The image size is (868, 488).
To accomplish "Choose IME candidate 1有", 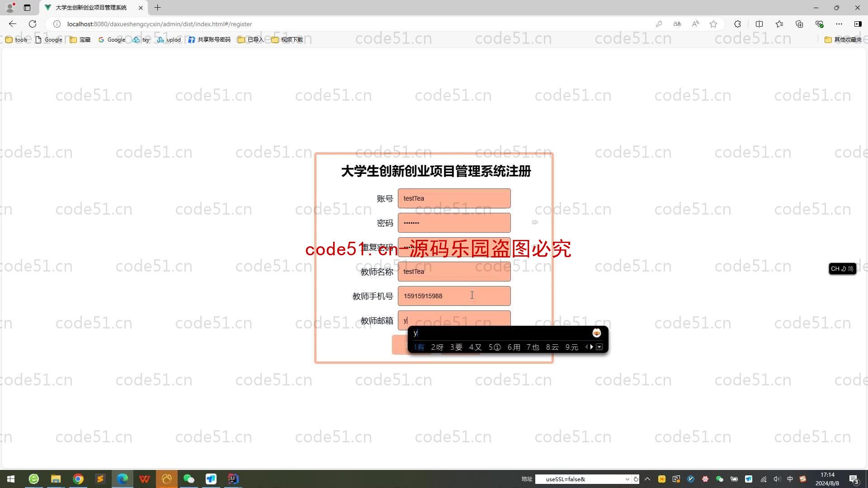I will pyautogui.click(x=419, y=347).
